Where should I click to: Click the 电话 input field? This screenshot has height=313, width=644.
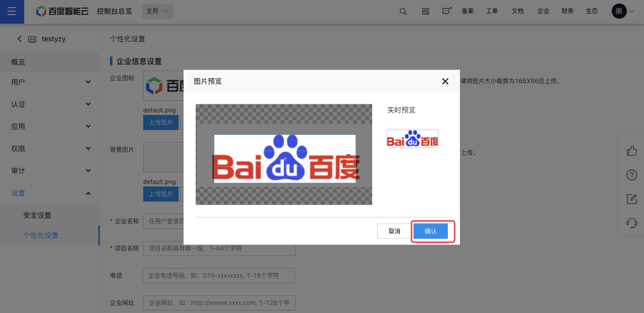point(219,276)
